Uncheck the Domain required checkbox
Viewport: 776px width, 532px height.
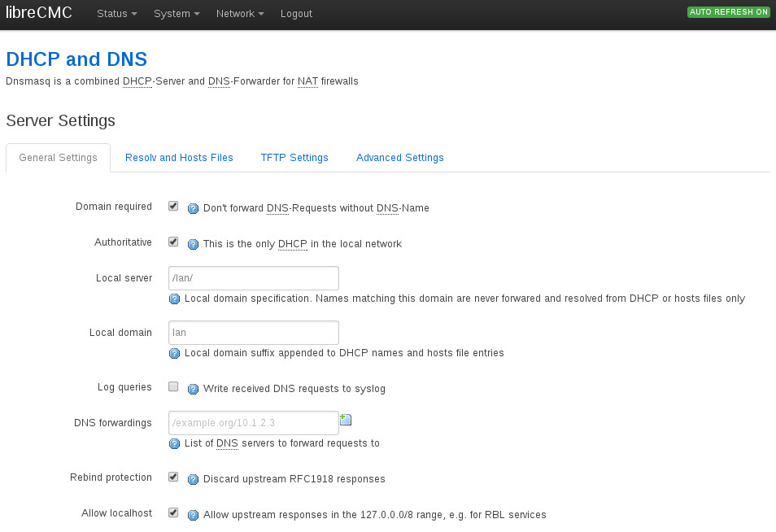pos(173,207)
